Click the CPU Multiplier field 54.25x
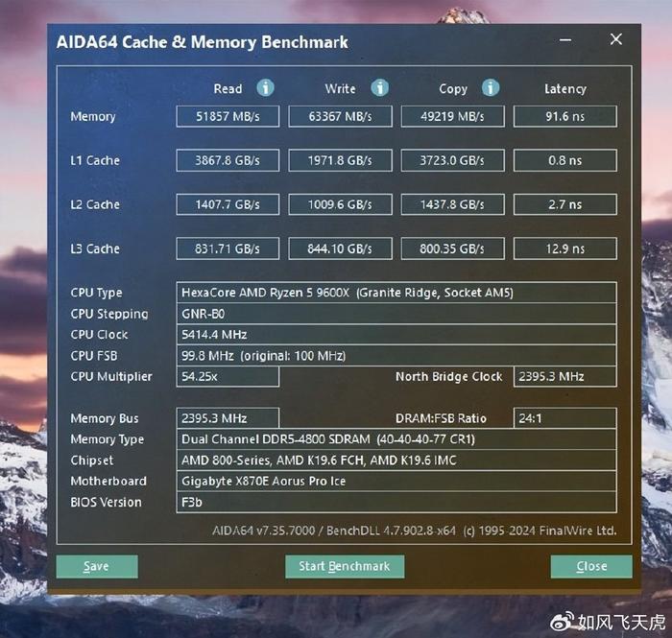The height and width of the screenshot is (638, 672). 228,377
